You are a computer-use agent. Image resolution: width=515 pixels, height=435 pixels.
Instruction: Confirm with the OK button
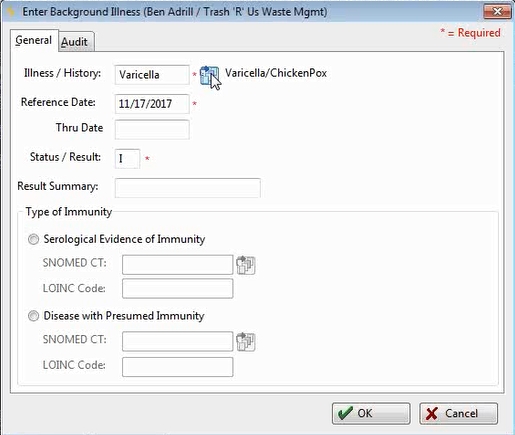point(371,413)
